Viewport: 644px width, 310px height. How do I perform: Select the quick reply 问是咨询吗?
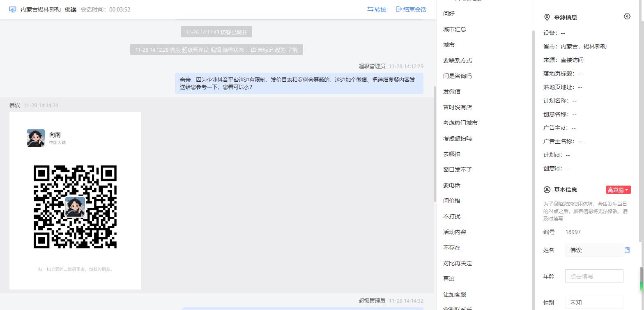[x=458, y=76]
